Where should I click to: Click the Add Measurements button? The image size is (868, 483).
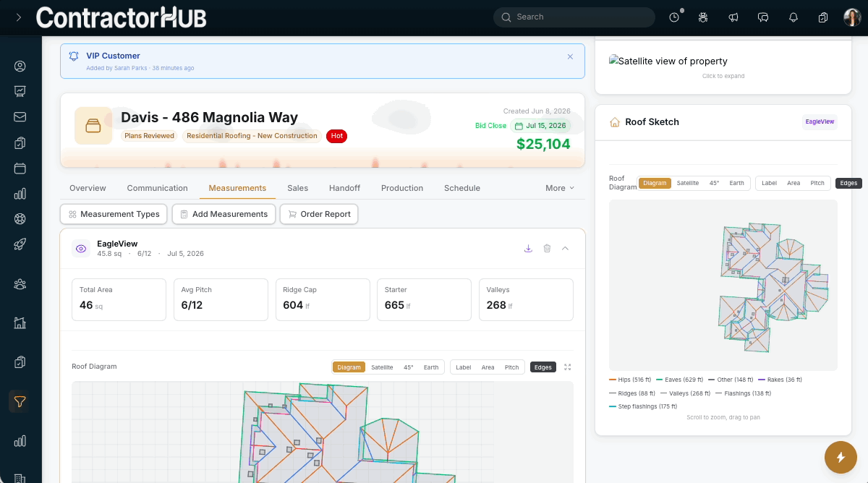[x=224, y=214]
